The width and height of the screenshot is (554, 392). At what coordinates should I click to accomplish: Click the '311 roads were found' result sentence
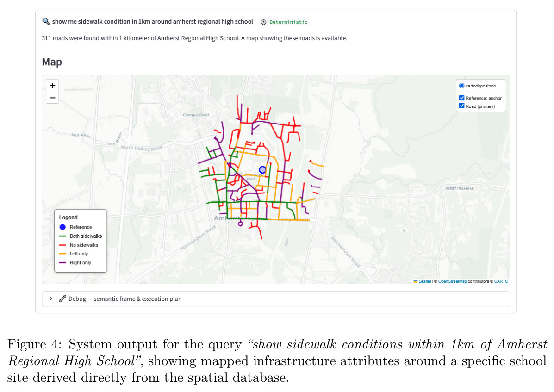tap(194, 38)
